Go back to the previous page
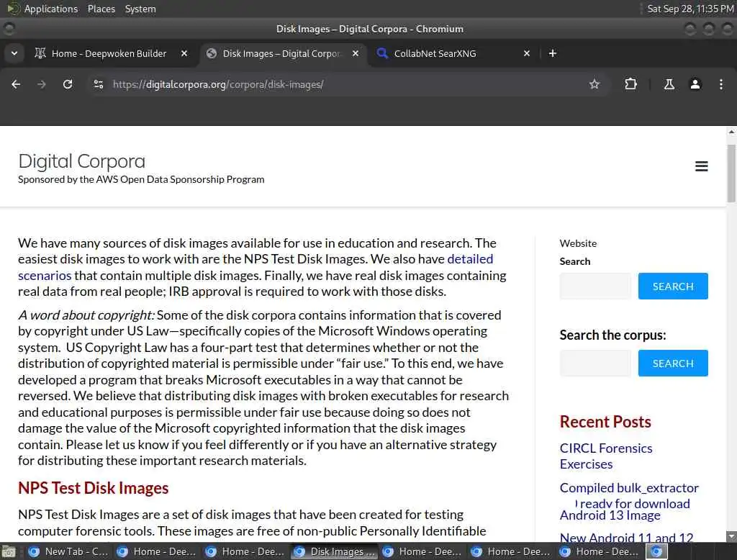Screen dimensions: 737x560 (x=16, y=84)
